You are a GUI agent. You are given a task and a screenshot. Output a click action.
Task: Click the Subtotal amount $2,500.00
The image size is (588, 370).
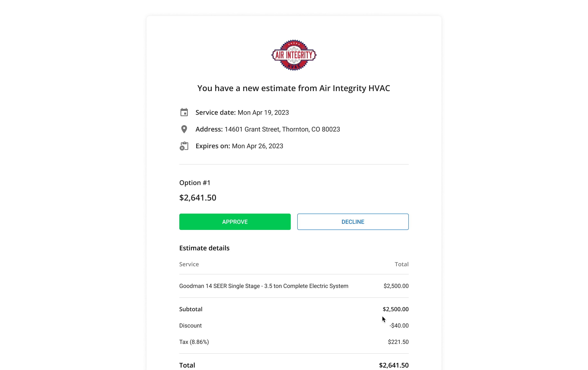(x=395, y=309)
